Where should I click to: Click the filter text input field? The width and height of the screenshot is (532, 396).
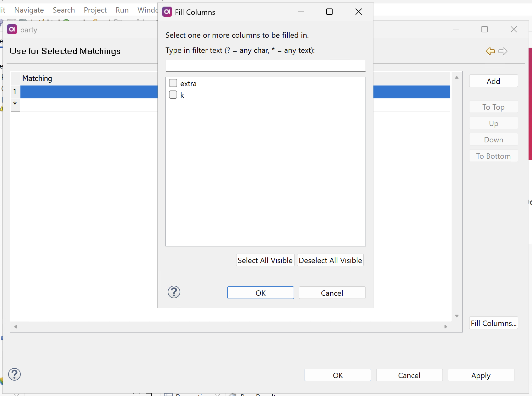click(x=265, y=66)
